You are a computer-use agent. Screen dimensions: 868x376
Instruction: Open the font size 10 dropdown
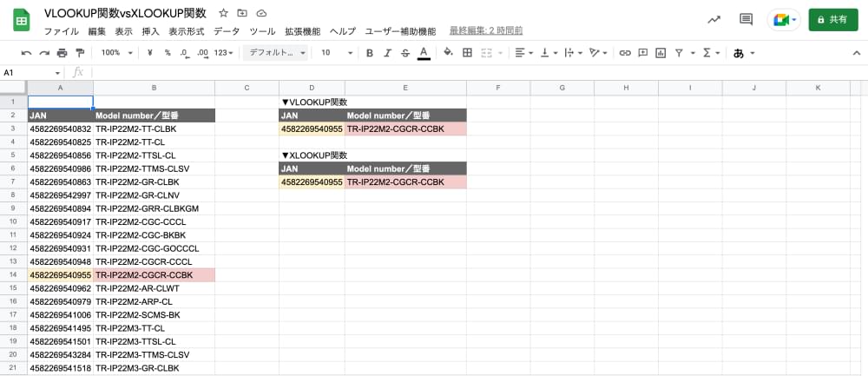[335, 53]
